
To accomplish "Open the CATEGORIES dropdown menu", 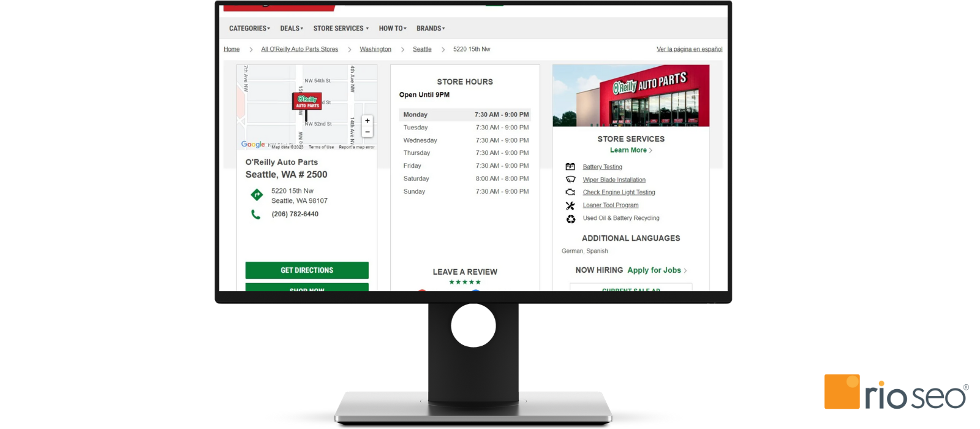I will point(249,28).
